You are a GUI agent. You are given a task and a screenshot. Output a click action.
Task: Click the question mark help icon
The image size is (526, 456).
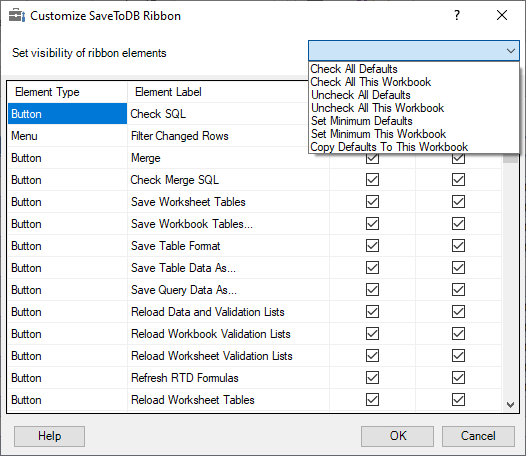point(457,15)
